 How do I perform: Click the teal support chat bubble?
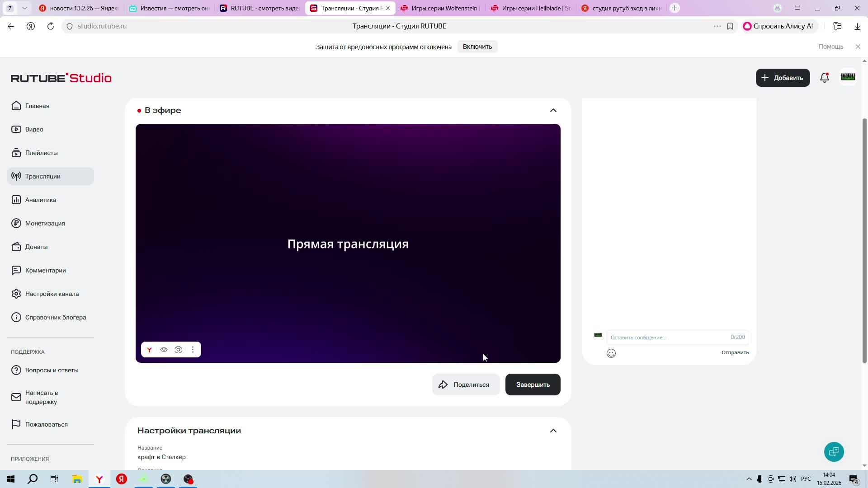tap(834, 452)
